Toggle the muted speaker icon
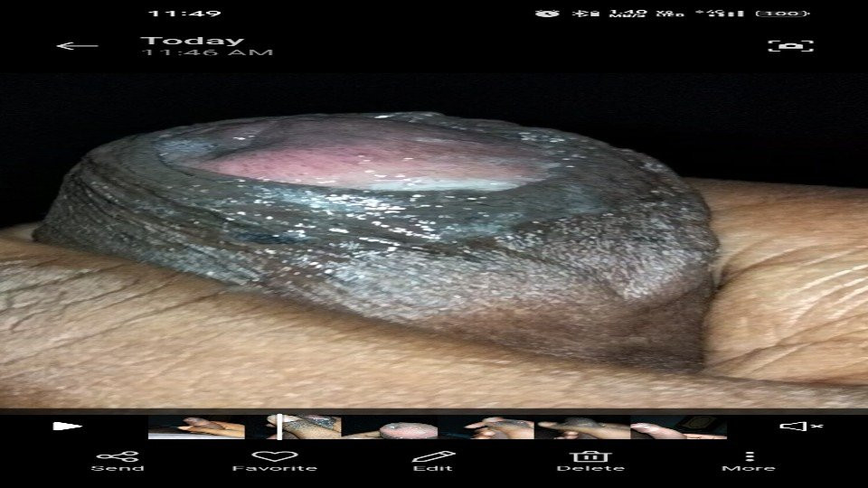 tap(801, 427)
